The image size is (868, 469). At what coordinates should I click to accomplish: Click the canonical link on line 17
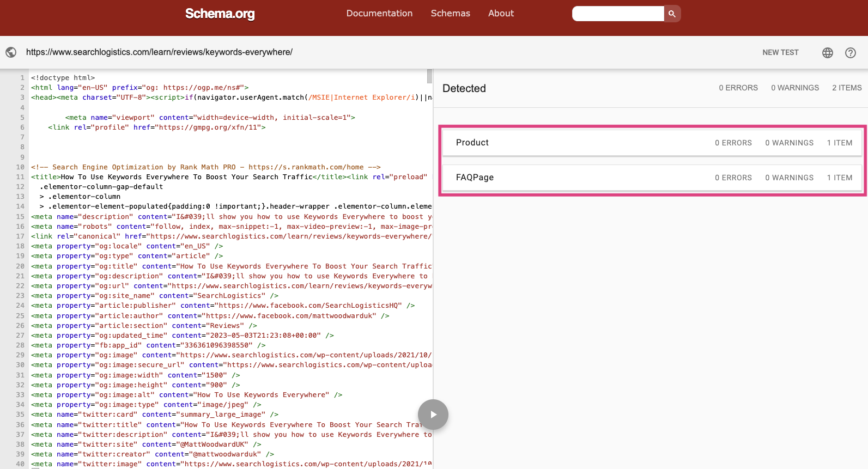point(232,236)
